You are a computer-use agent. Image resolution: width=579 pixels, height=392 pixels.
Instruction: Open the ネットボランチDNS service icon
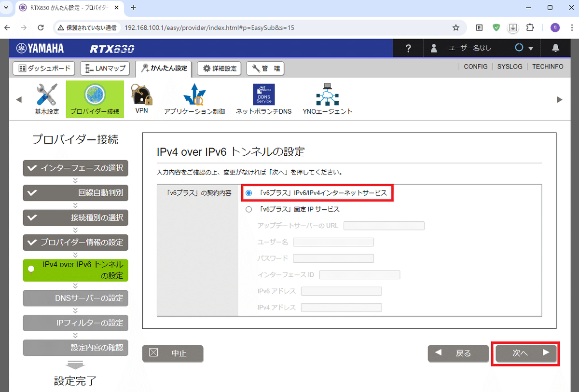pos(263,95)
